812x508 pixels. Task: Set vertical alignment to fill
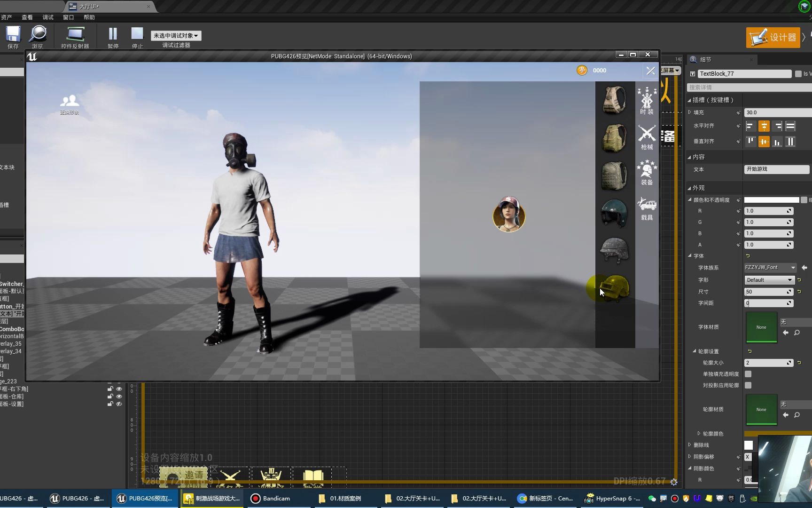(790, 141)
